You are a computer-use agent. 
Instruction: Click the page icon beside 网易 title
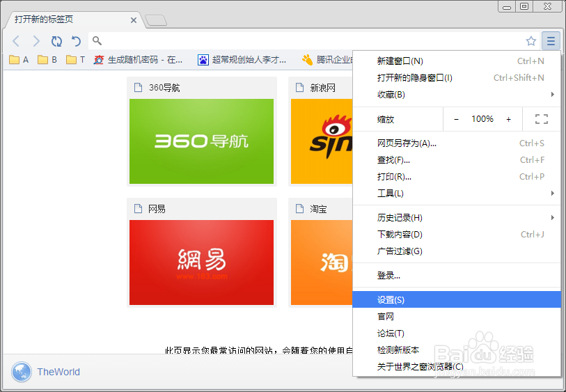pos(138,209)
